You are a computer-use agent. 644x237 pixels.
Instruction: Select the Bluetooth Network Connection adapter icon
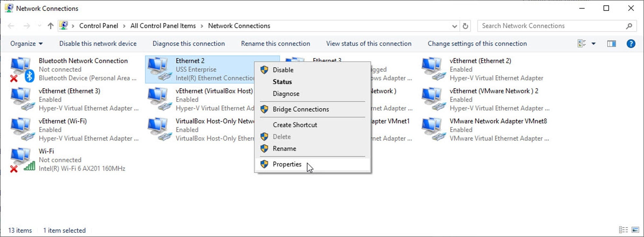coord(21,69)
